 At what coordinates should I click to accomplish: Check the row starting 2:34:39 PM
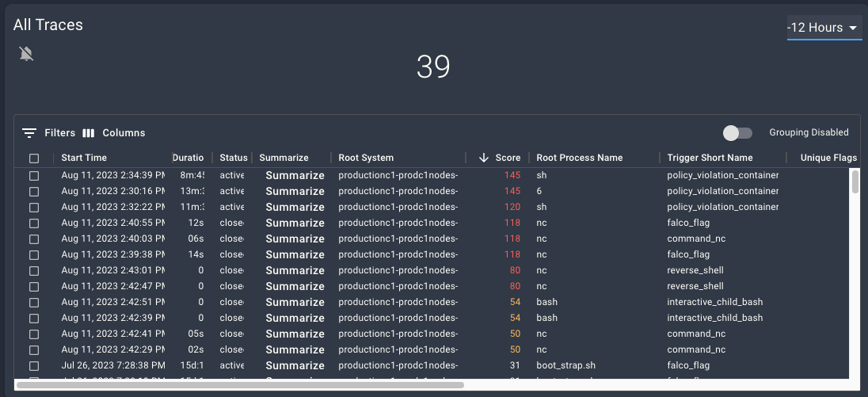pos(34,176)
